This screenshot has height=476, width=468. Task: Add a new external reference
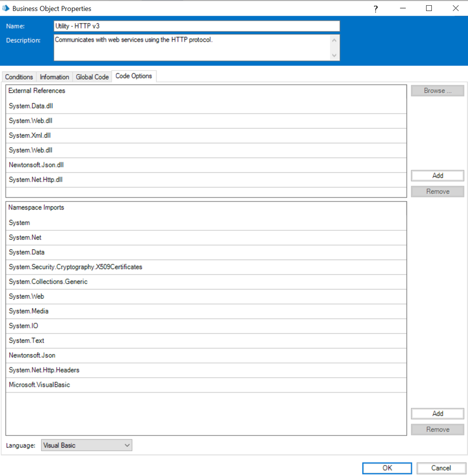(x=438, y=175)
